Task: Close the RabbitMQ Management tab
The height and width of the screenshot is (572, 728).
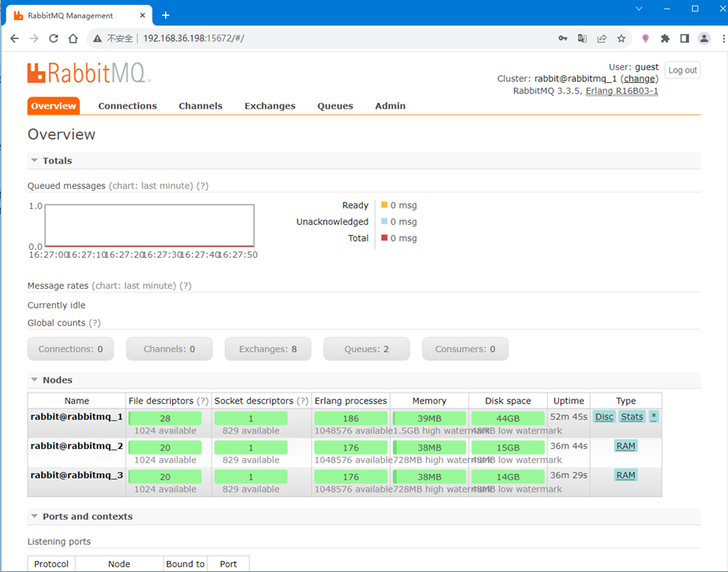Action: pyautogui.click(x=143, y=15)
